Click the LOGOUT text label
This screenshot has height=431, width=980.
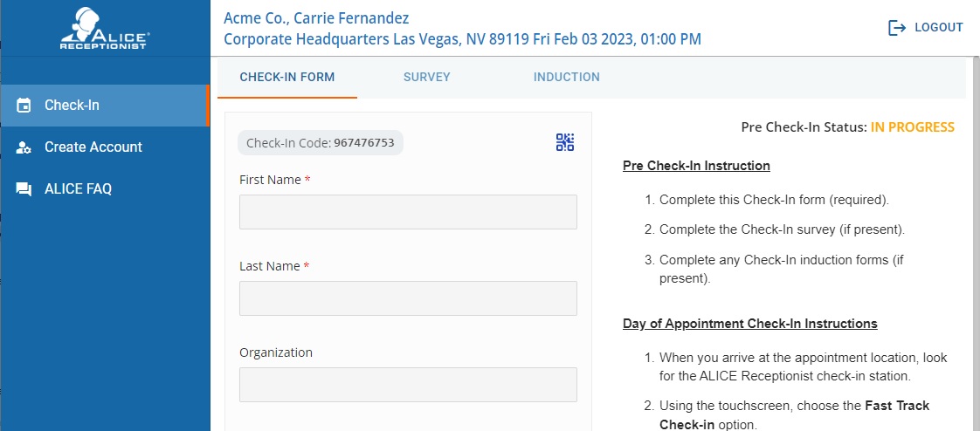(939, 28)
